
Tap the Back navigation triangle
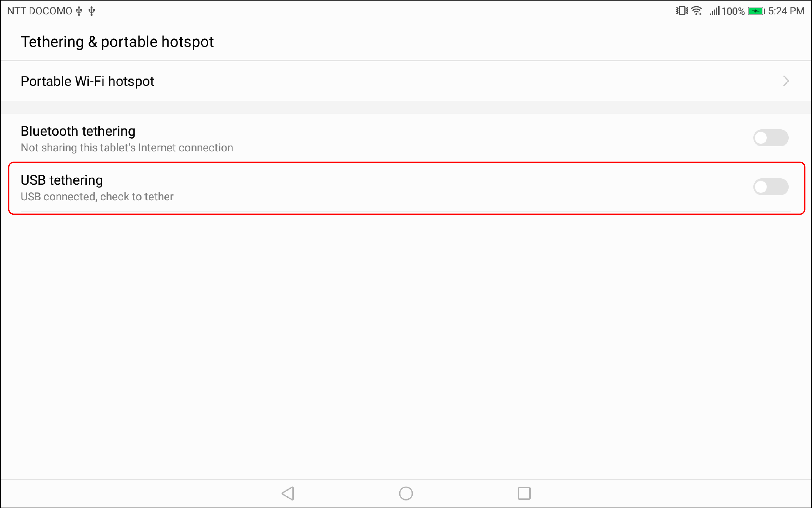point(288,493)
